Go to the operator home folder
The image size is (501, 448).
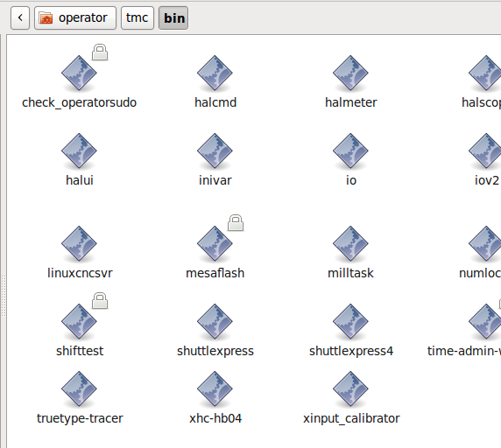pyautogui.click(x=75, y=17)
